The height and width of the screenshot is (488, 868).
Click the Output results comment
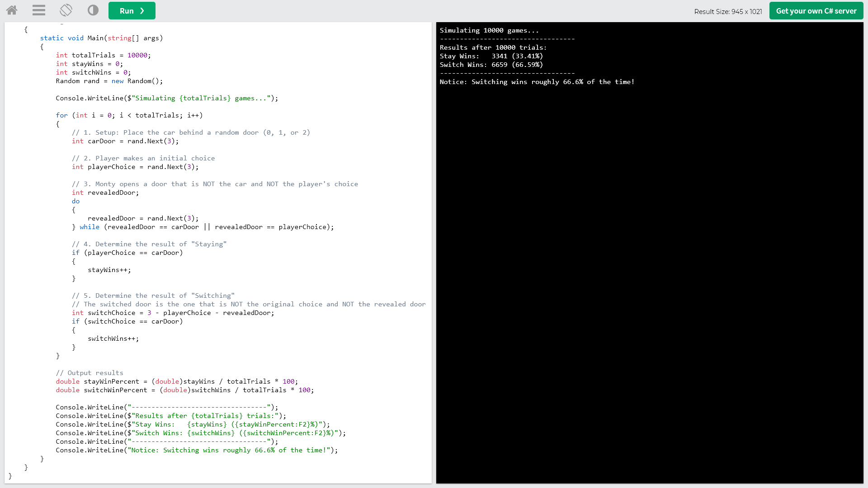pyautogui.click(x=90, y=373)
